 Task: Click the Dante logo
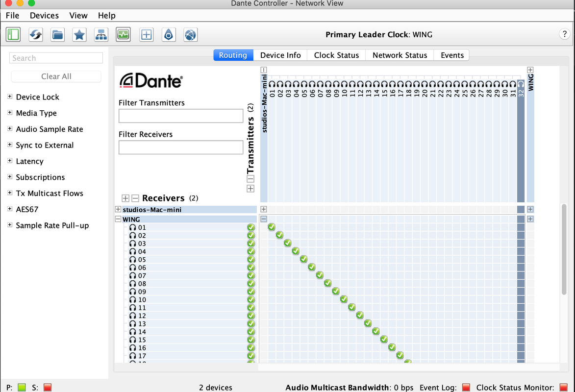[151, 81]
